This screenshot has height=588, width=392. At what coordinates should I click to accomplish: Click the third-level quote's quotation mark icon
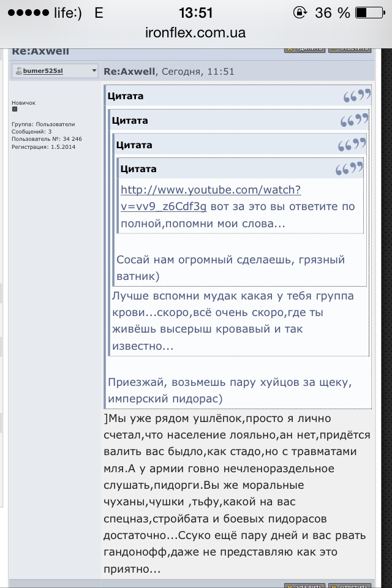[352, 145]
